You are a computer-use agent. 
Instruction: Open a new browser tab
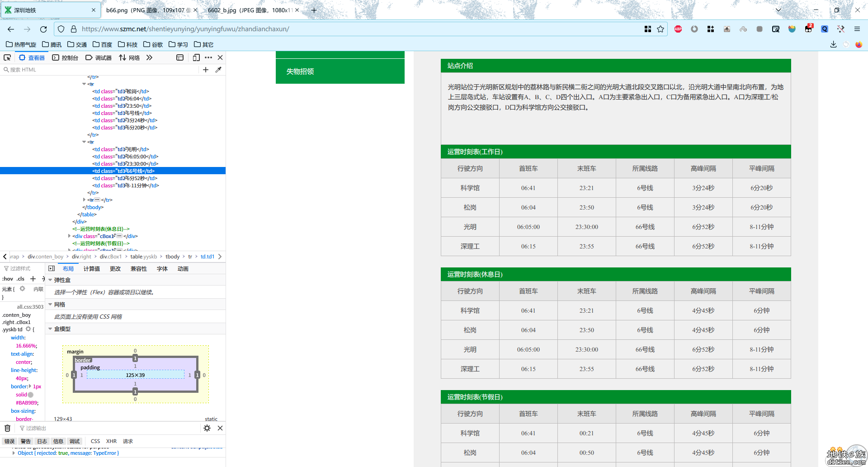(314, 10)
